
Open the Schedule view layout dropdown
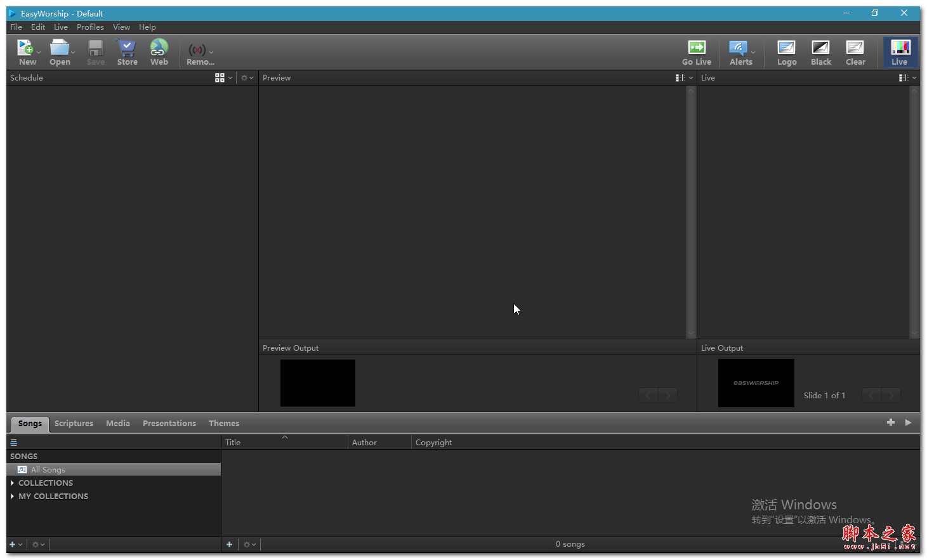coord(223,78)
